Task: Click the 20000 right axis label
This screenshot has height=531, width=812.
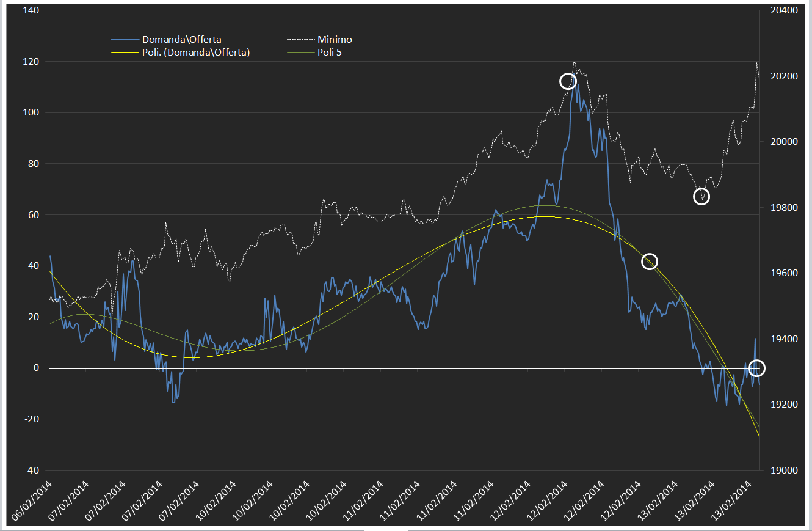Action: click(x=784, y=142)
